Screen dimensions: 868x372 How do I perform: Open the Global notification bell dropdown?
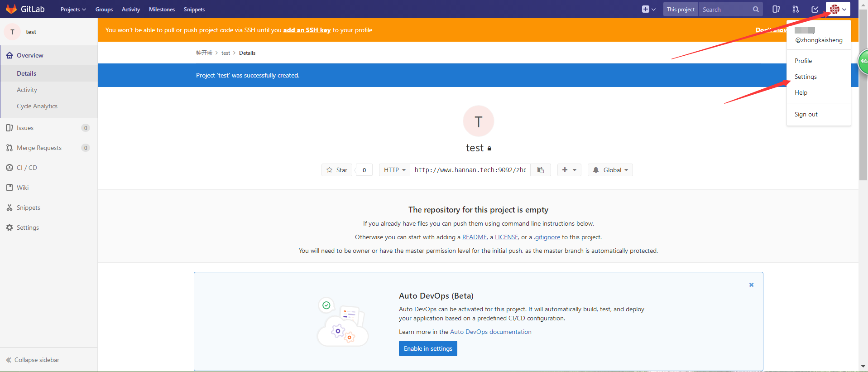click(610, 170)
